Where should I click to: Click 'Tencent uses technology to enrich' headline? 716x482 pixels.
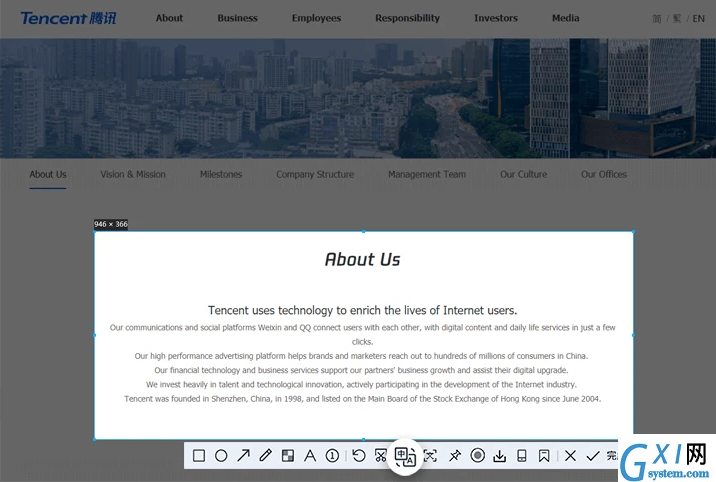(x=363, y=310)
